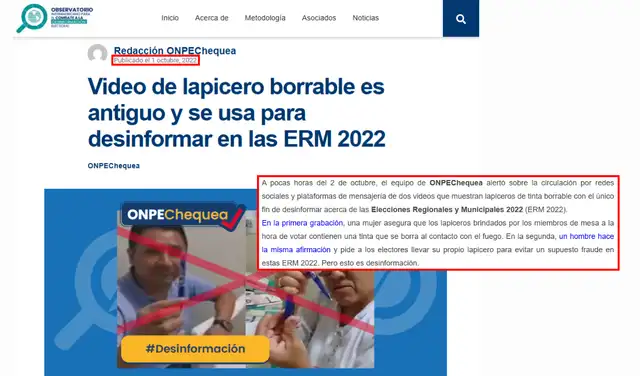Viewport: 640px width, 376px height.
Task: Click the 'Publicado el 1 octubre, 2022' date
Action: coord(155,60)
